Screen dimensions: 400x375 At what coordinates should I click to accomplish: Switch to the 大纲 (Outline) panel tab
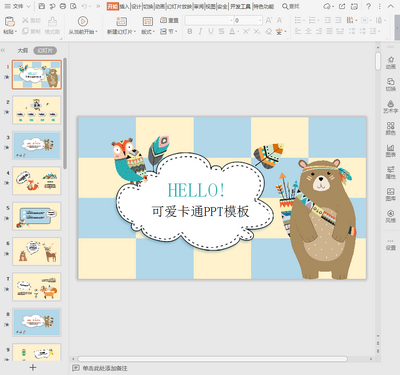pyautogui.click(x=23, y=51)
